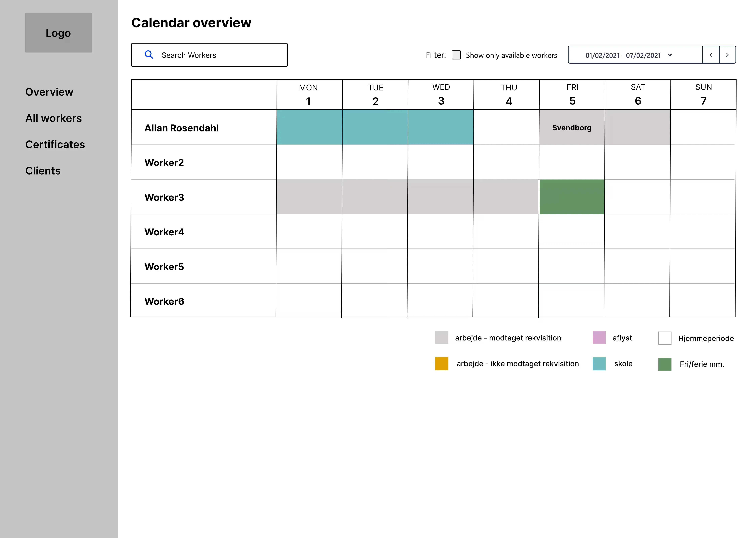
Task: Click the green Fri/ferie legend swatch
Action: pyautogui.click(x=665, y=364)
